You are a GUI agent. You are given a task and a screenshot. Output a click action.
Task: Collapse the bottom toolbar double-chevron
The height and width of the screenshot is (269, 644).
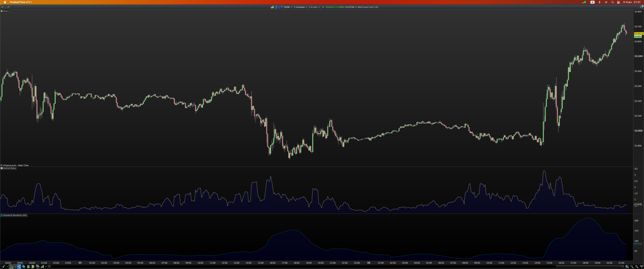pyautogui.click(x=46, y=266)
